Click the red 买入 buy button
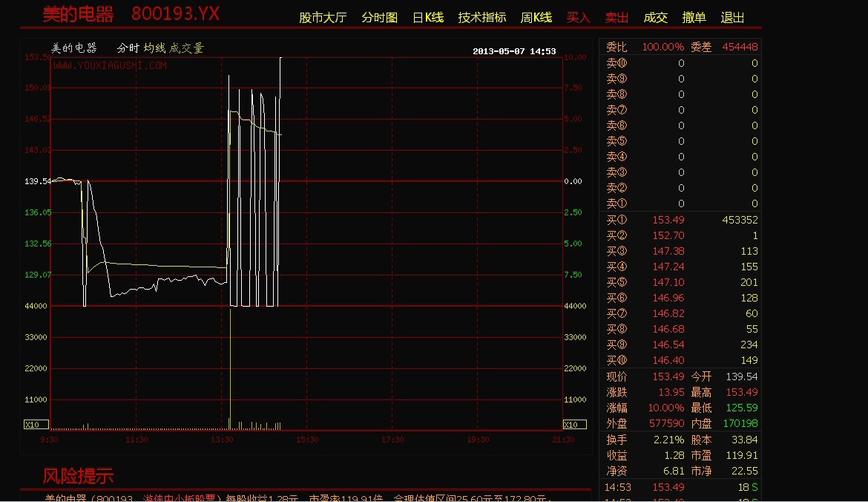 578,18
